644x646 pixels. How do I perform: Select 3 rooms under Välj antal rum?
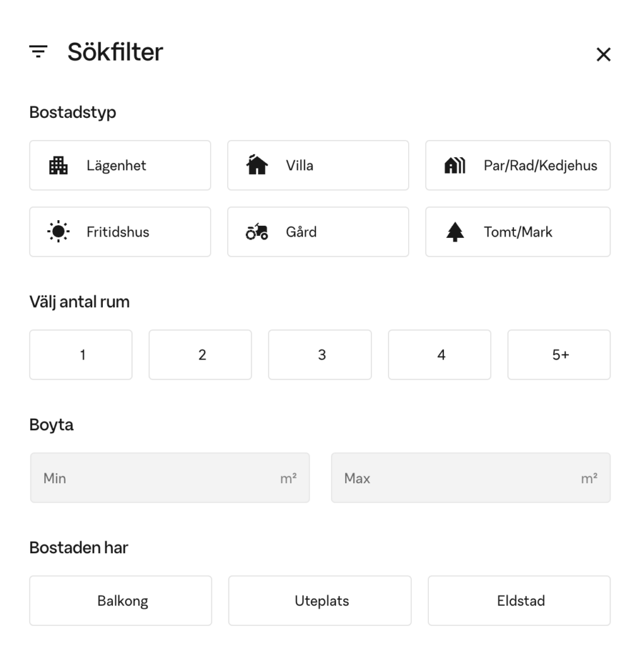(x=320, y=355)
